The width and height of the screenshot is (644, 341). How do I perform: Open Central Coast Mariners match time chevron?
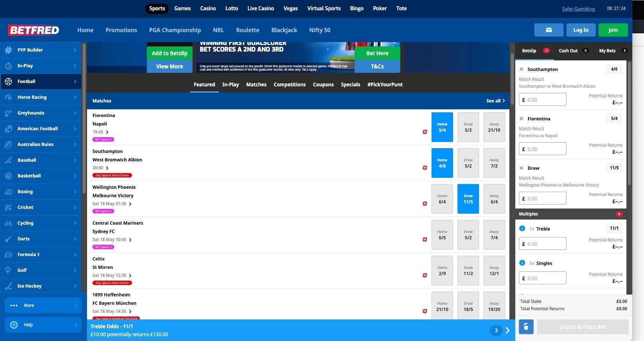click(x=130, y=240)
